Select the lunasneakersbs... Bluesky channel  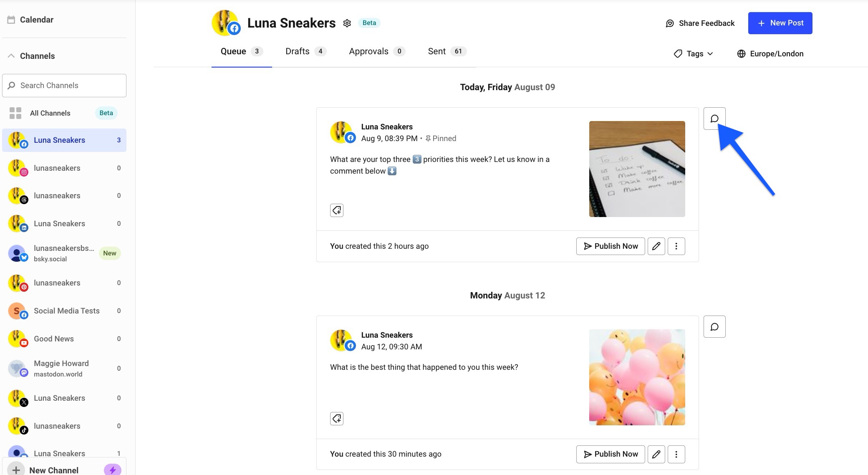(65, 253)
